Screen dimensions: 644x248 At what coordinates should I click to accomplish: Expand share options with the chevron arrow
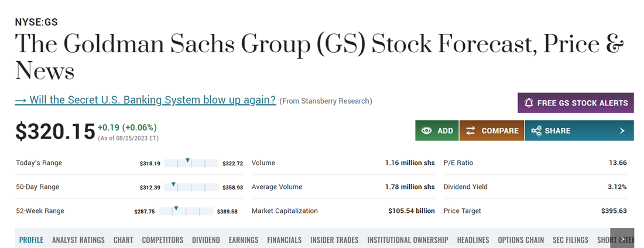coord(622,131)
